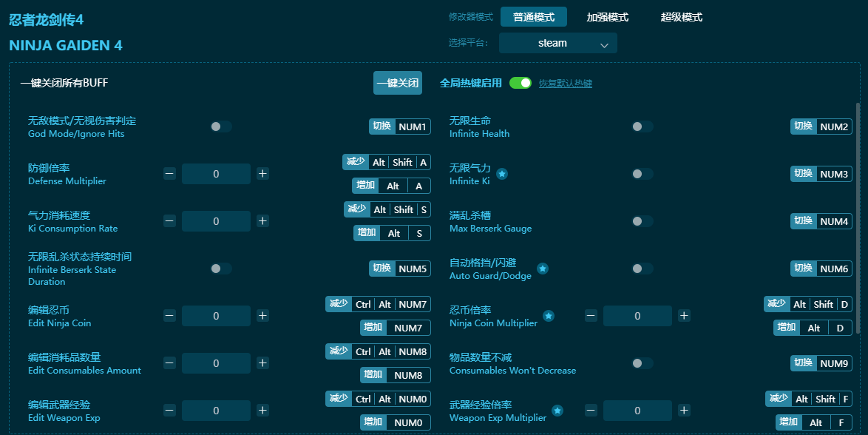The height and width of the screenshot is (435, 868).
Task: Click Ki Consumption Rate value field
Action: click(216, 221)
